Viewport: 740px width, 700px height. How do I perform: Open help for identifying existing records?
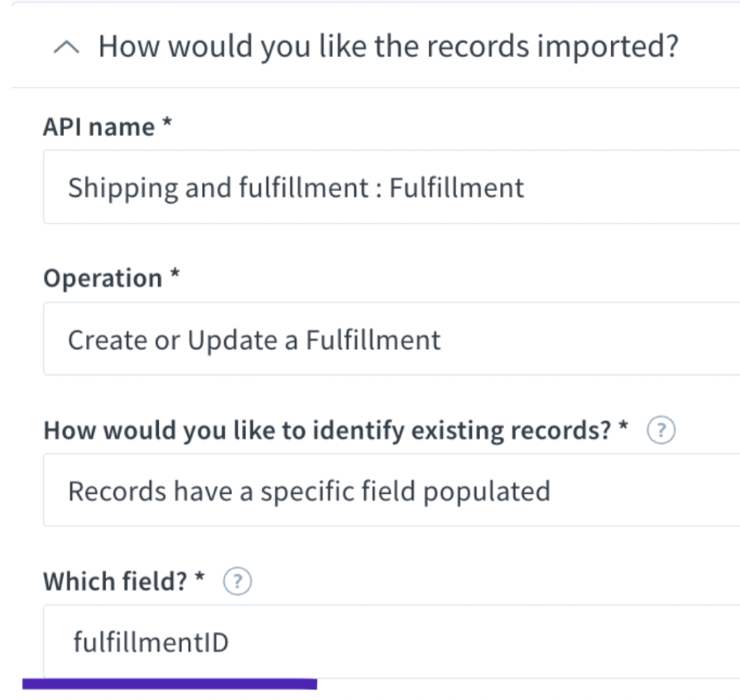click(661, 430)
